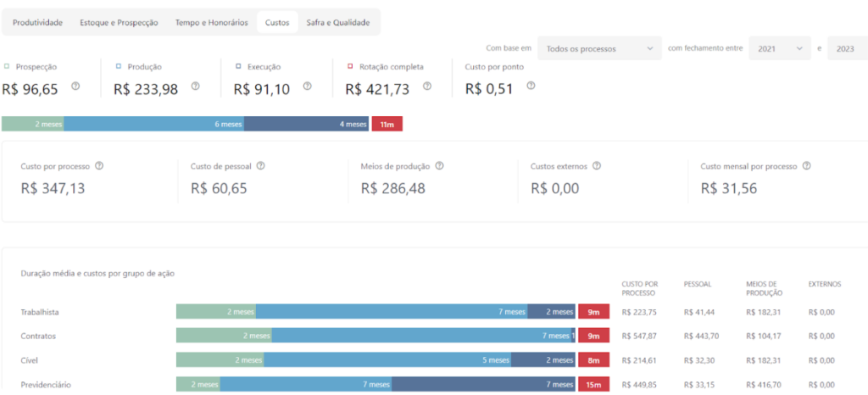Click help icon next to Prospecção value
The height and width of the screenshot is (395, 868).
coord(75,86)
